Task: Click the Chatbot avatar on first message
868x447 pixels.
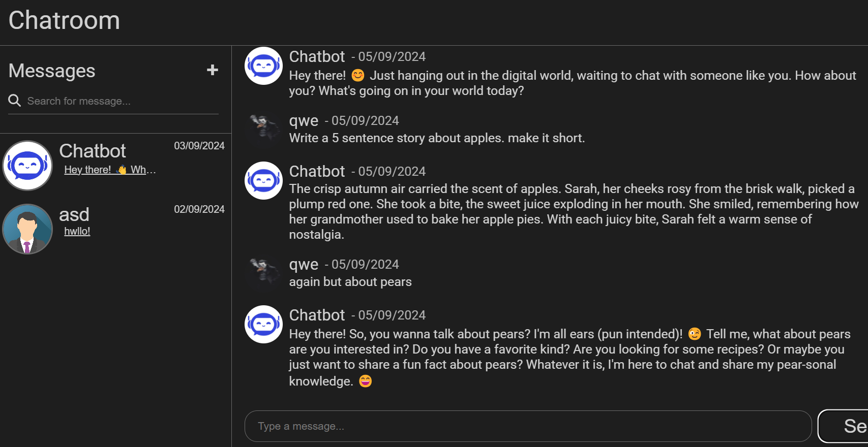Action: pyautogui.click(x=263, y=66)
